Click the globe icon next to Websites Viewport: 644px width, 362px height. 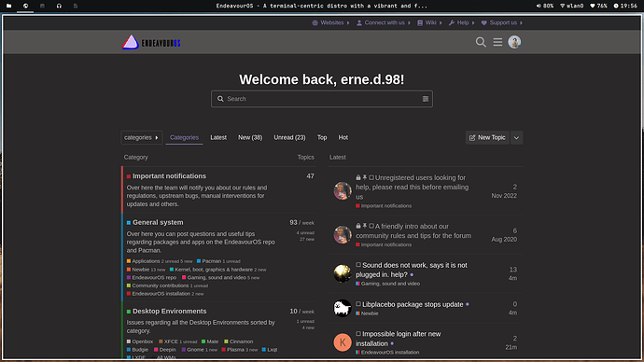(315, 23)
